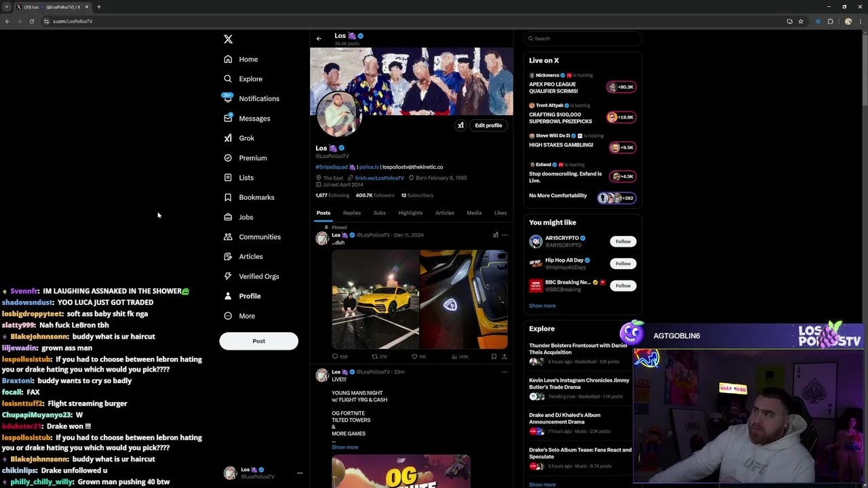Join HIGH STAKES GAMBLING live +9.5K
Screen dimensions: 868x488
pyautogui.click(x=623, y=147)
